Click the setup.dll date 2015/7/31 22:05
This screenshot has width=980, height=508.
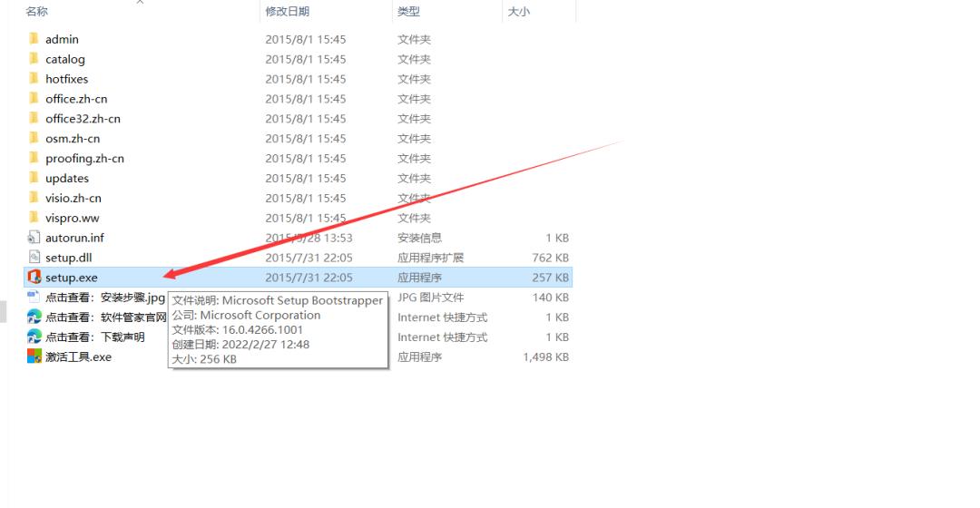click(x=309, y=258)
